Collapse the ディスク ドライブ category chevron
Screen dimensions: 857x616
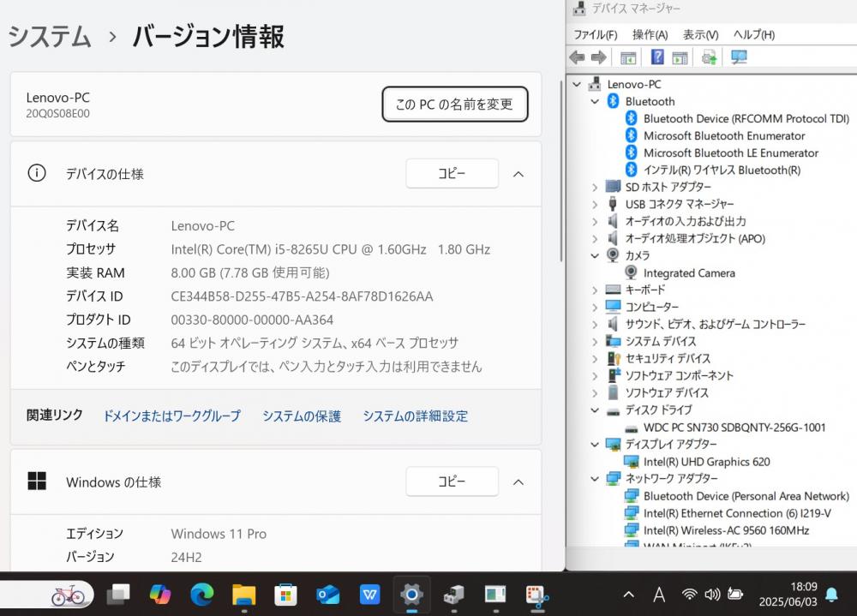pos(596,410)
